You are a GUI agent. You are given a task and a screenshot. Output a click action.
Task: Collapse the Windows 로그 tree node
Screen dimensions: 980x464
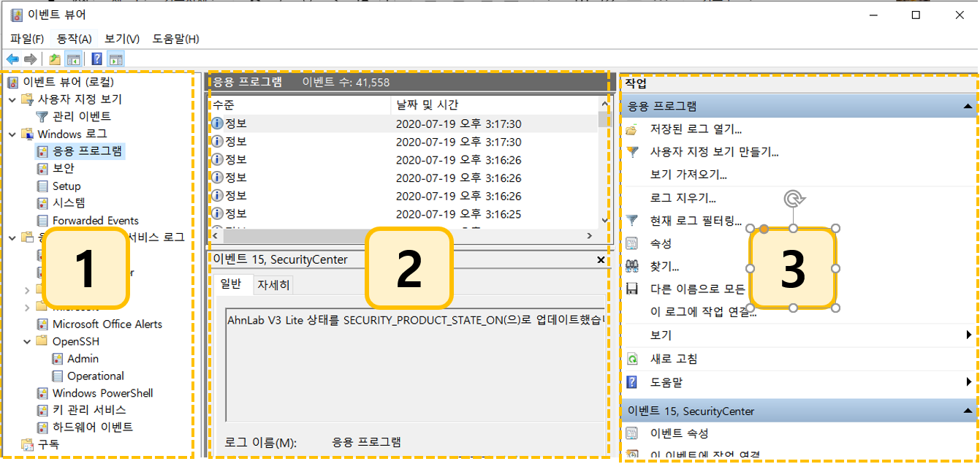pyautogui.click(x=11, y=134)
